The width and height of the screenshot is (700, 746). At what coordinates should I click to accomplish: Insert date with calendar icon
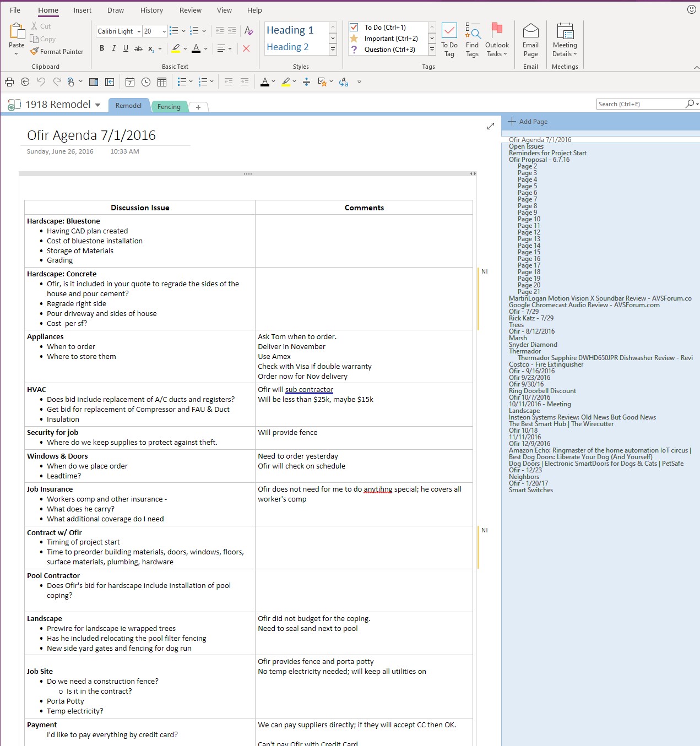(130, 82)
